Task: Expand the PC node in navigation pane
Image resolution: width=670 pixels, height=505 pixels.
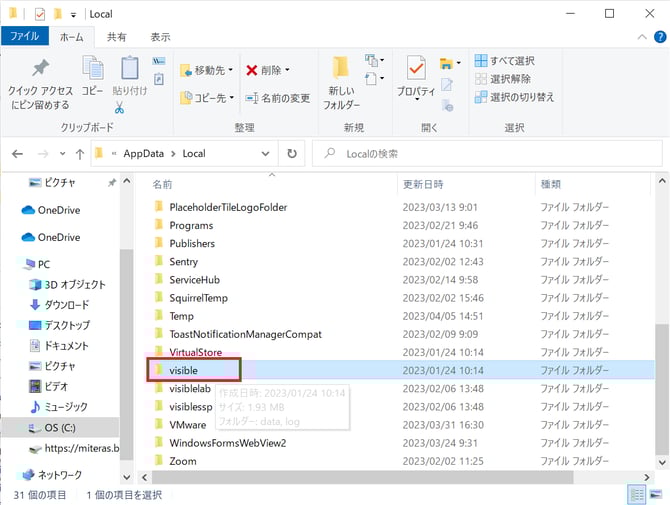Action: (x=11, y=265)
